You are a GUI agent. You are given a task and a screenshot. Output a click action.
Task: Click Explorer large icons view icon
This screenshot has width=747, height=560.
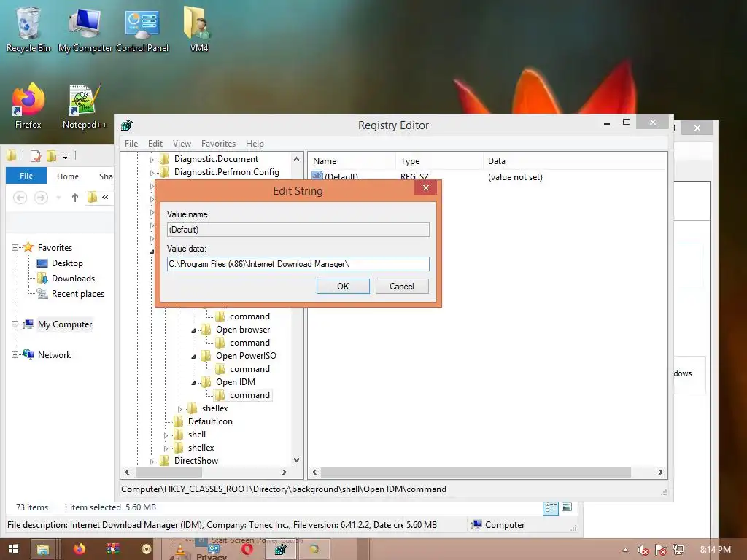click(567, 507)
